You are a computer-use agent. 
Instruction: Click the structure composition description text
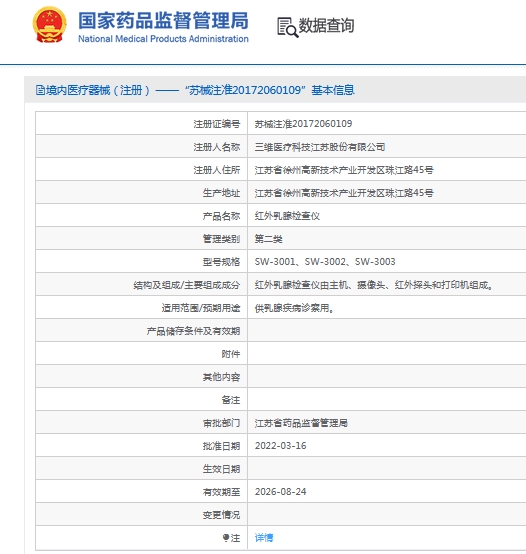[374, 285]
